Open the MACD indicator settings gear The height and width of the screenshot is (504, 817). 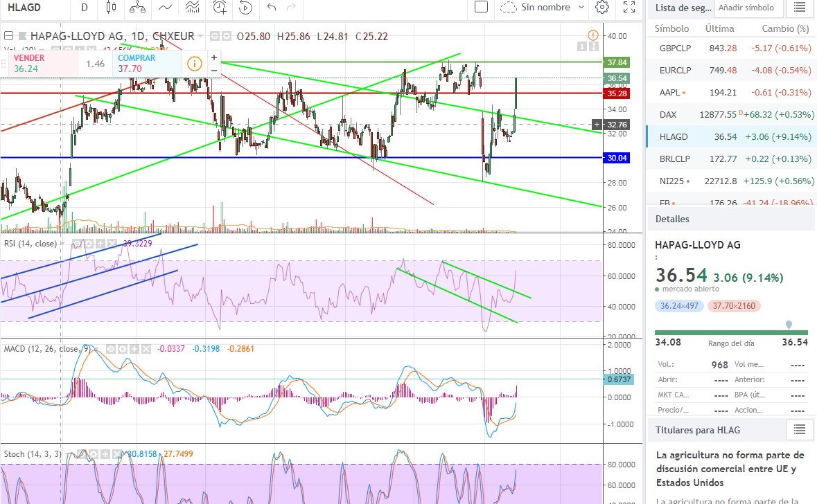[x=123, y=349]
